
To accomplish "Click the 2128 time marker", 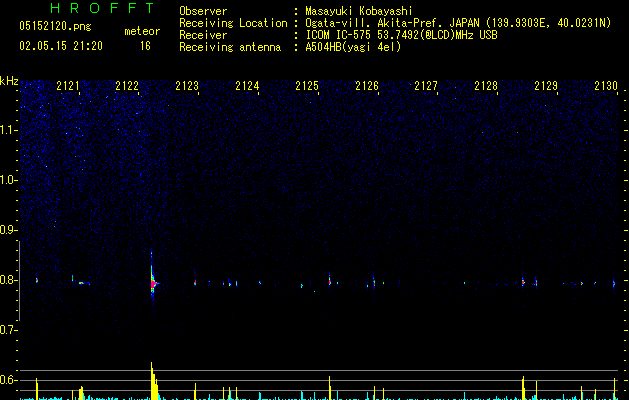I will coord(486,86).
